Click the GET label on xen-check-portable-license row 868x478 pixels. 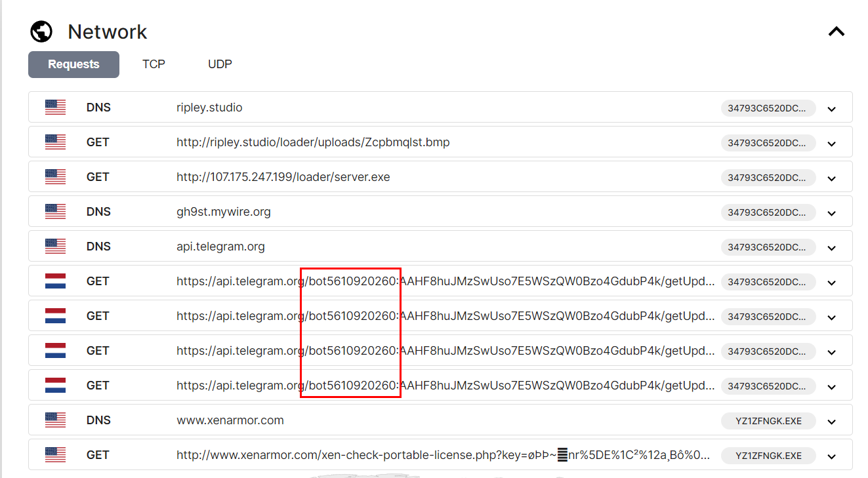coord(98,455)
